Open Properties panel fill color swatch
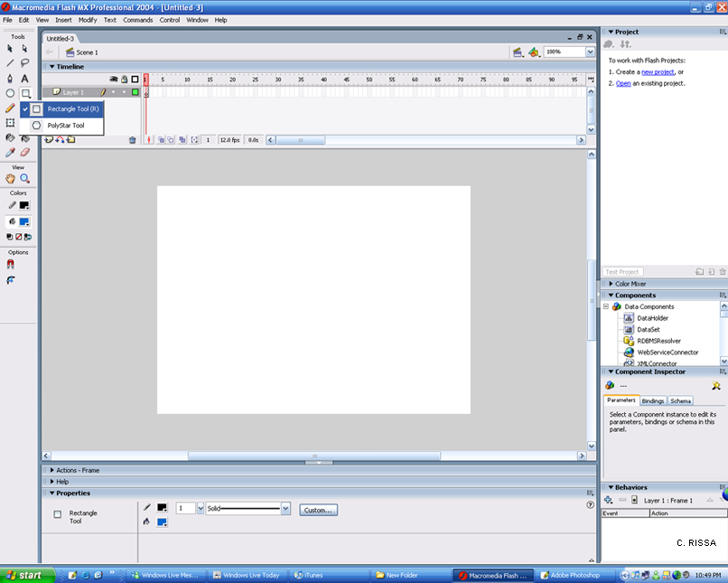 [162, 522]
